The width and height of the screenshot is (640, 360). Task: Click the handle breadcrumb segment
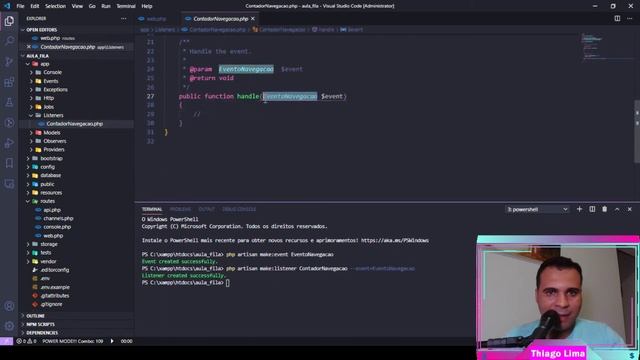pos(326,29)
